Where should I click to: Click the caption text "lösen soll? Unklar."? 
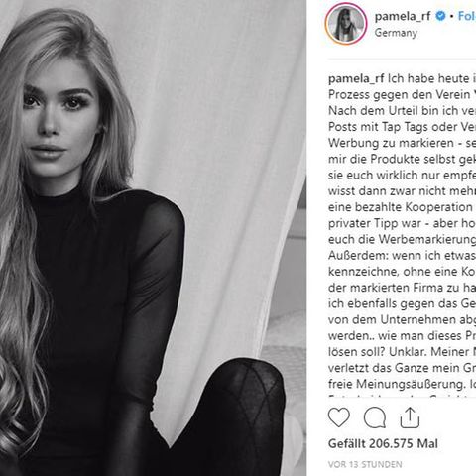tap(378, 352)
